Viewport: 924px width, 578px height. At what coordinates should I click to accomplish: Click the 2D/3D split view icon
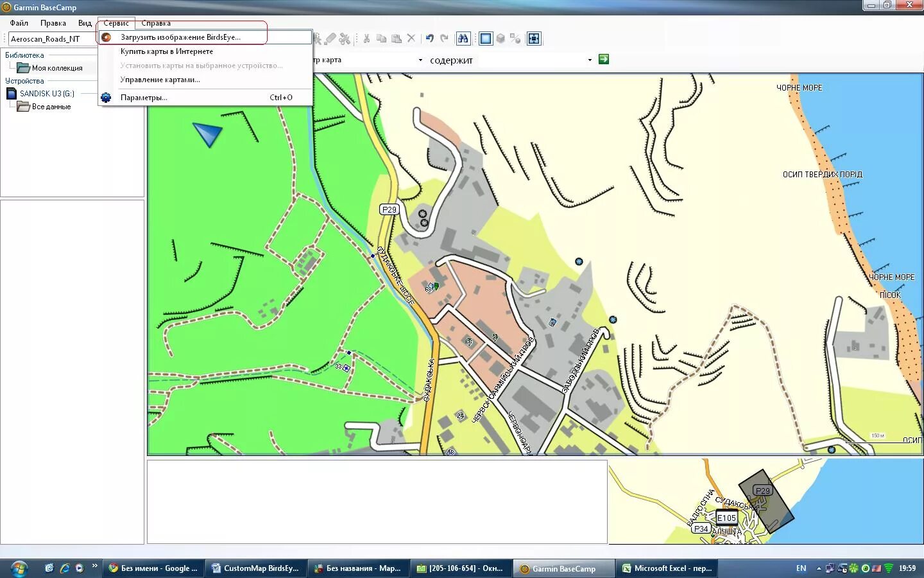[x=515, y=39]
